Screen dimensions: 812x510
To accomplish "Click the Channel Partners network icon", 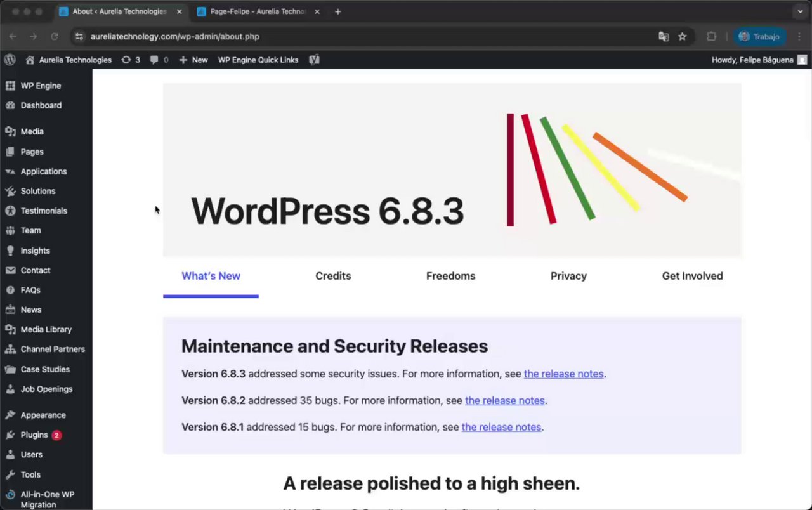I will click(10, 349).
